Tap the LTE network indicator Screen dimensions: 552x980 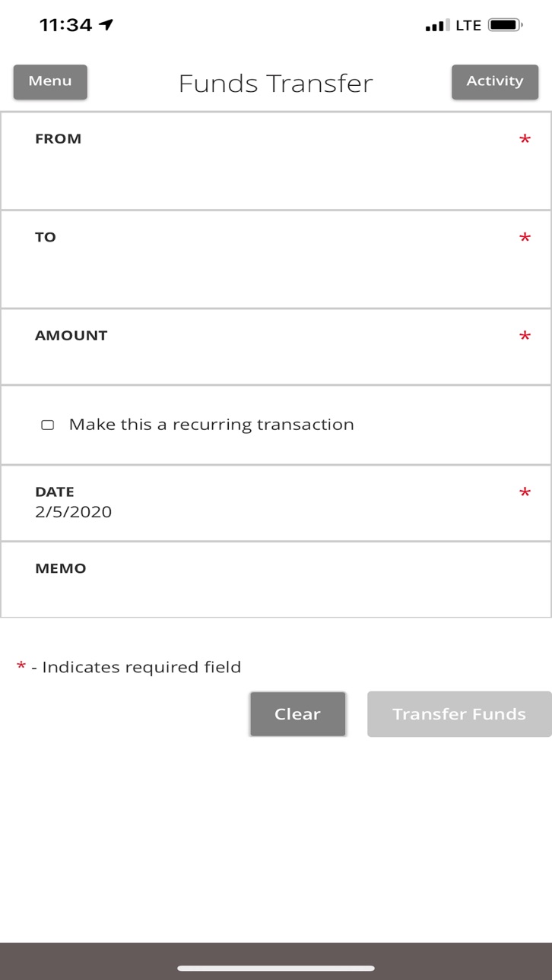468,26
